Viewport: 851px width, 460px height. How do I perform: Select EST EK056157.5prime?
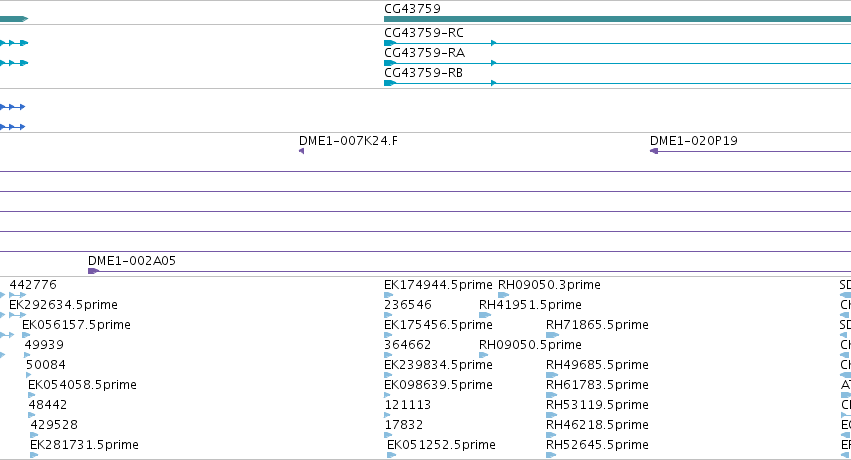point(77,325)
